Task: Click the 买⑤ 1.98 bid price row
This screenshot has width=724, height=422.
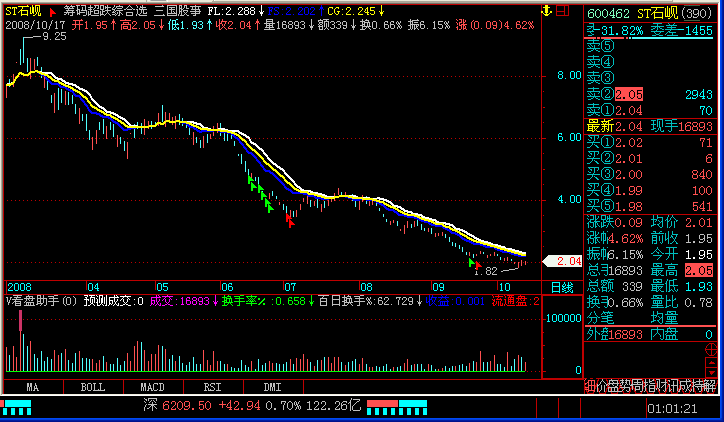Action: click(650, 206)
